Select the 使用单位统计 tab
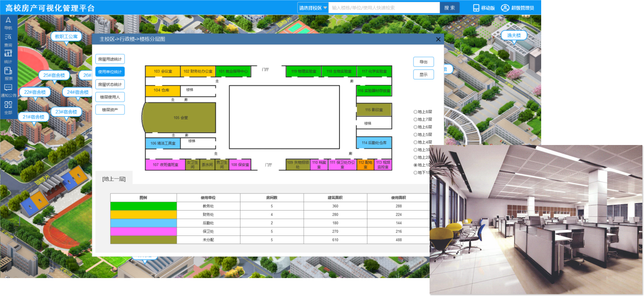644x296 pixels. 110,72
